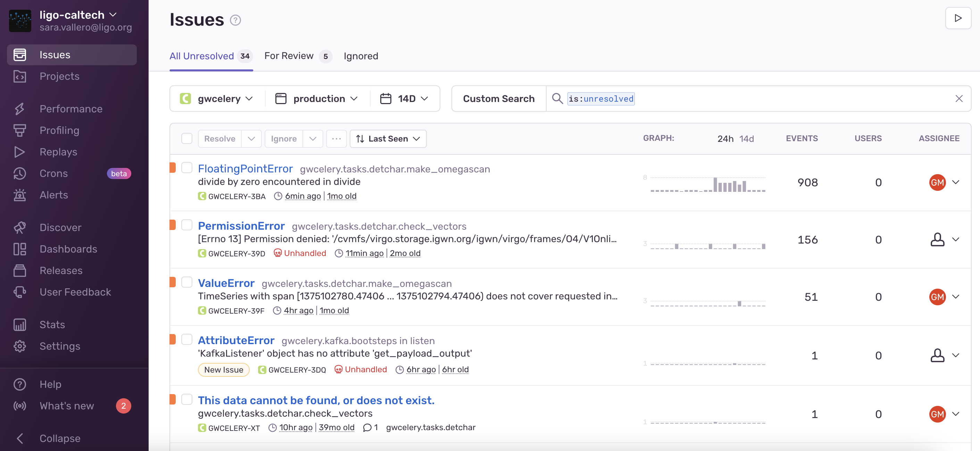Open the Performance lightning icon
980x451 pixels.
20,109
